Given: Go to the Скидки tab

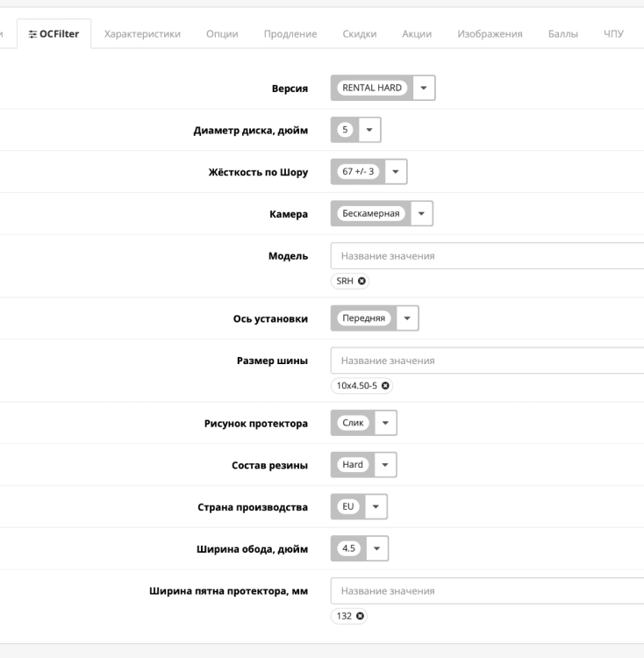Looking at the screenshot, I should pos(359,34).
